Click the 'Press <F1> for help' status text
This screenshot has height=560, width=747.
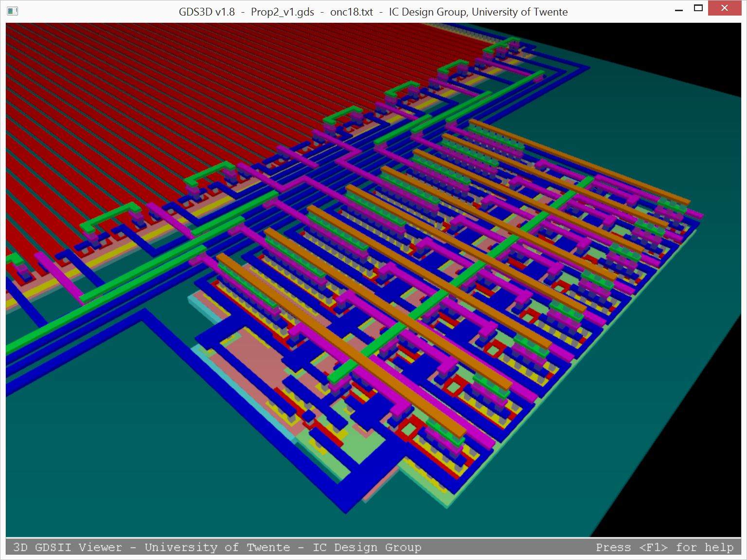click(664, 547)
